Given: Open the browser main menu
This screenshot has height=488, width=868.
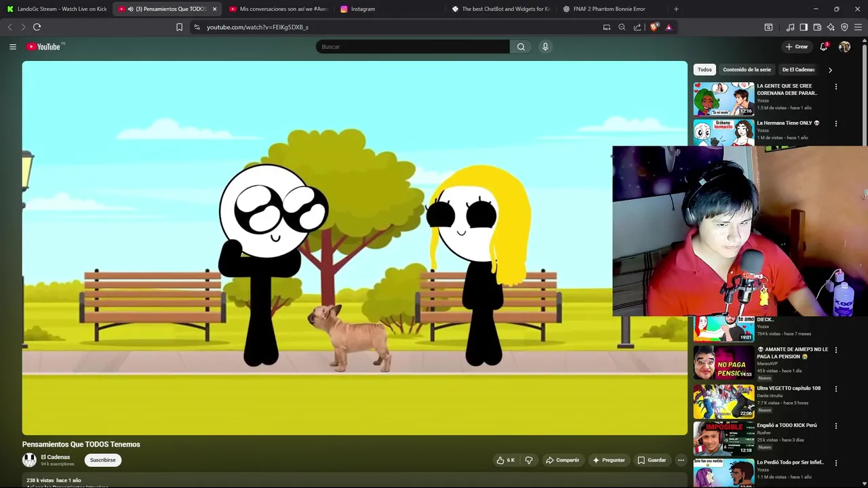Looking at the screenshot, I should (x=858, y=27).
